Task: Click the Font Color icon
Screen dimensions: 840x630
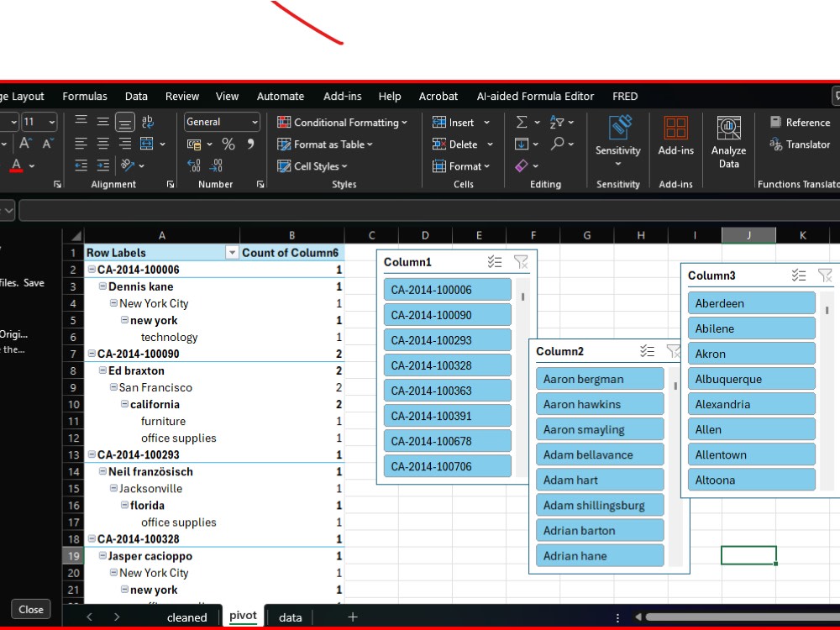Action: (x=16, y=165)
